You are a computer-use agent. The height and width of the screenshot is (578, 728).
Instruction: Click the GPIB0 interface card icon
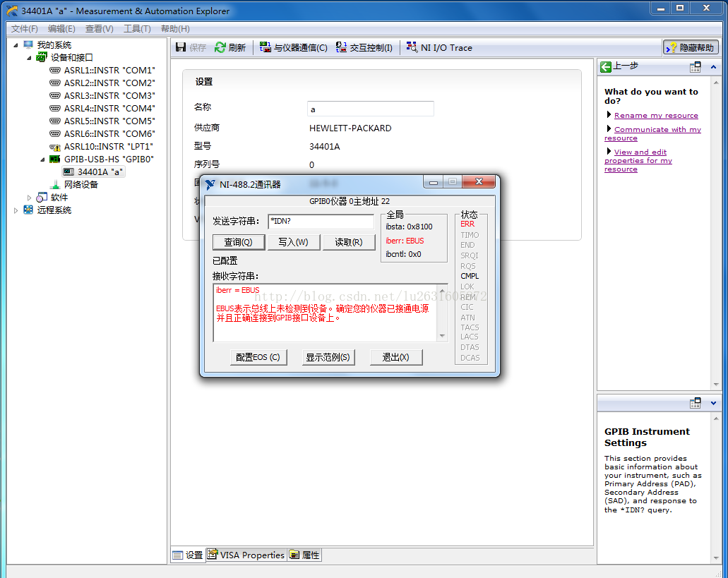(55, 159)
